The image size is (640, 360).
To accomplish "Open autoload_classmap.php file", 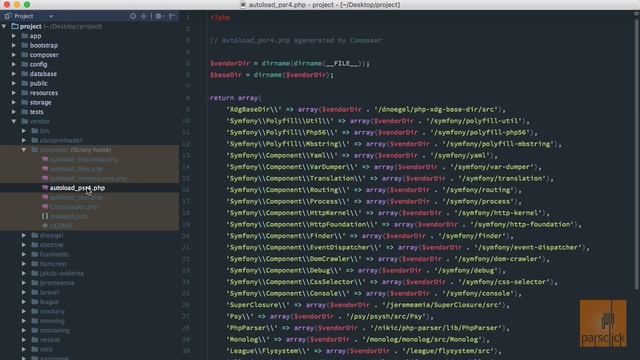I will pyautogui.click(x=84, y=159).
